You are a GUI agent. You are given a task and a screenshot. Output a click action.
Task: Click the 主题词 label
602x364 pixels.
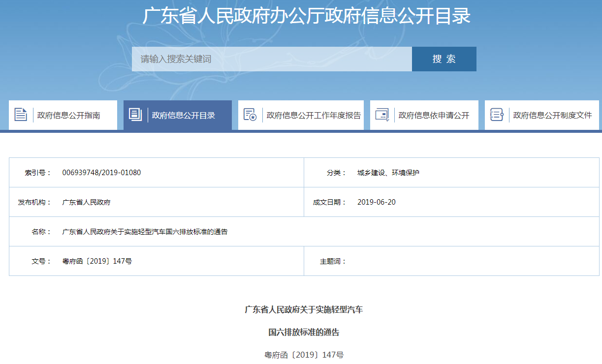[x=333, y=261]
